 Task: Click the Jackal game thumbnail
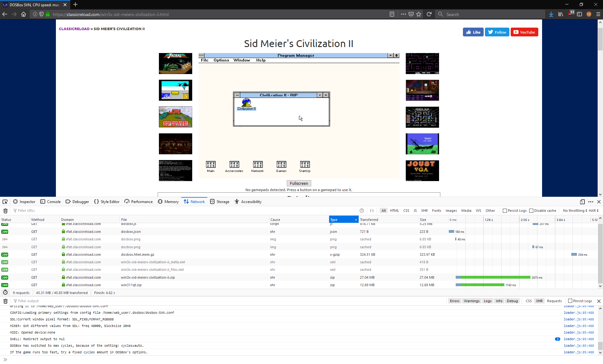point(176,64)
